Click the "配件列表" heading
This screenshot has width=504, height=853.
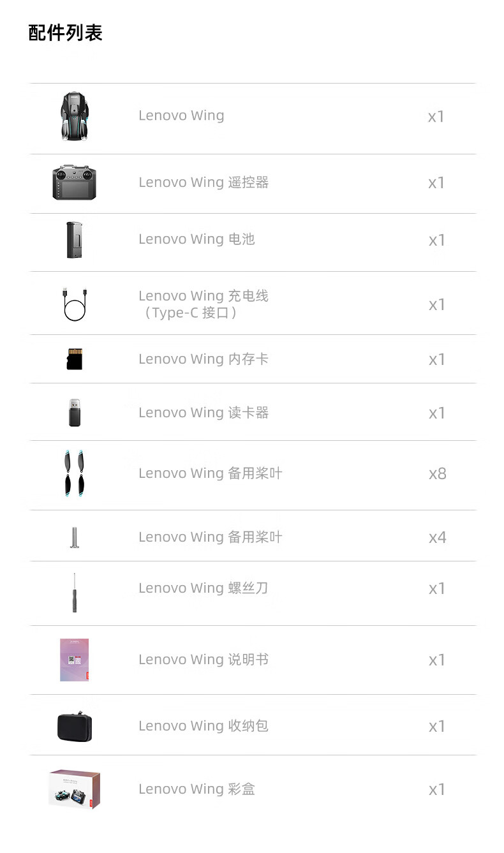point(66,33)
